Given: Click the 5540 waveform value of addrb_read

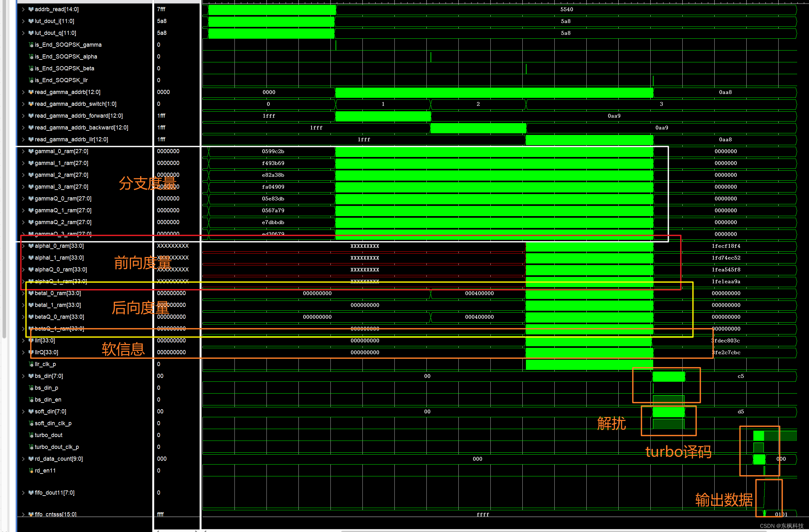Looking at the screenshot, I should click(x=567, y=10).
